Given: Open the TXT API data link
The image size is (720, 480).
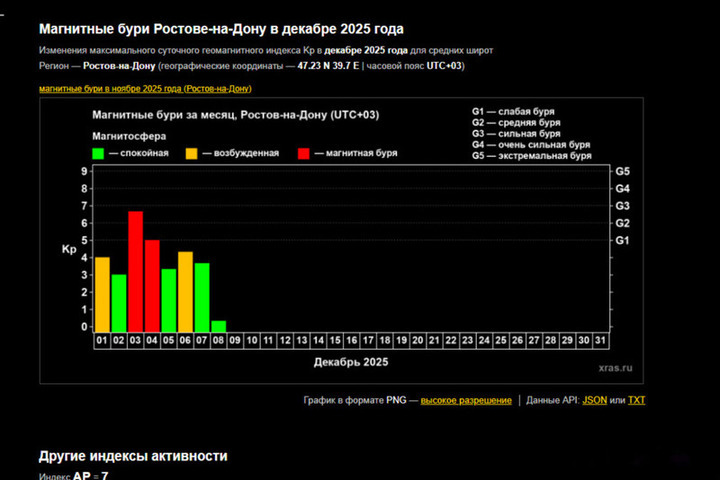Looking at the screenshot, I should (x=637, y=400).
